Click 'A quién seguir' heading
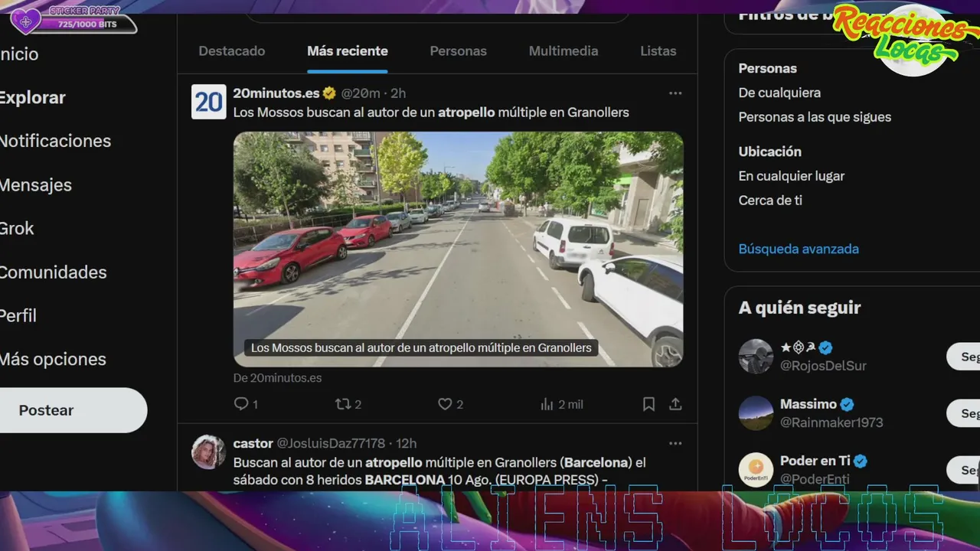Viewport: 980px width, 551px height. pos(799,308)
